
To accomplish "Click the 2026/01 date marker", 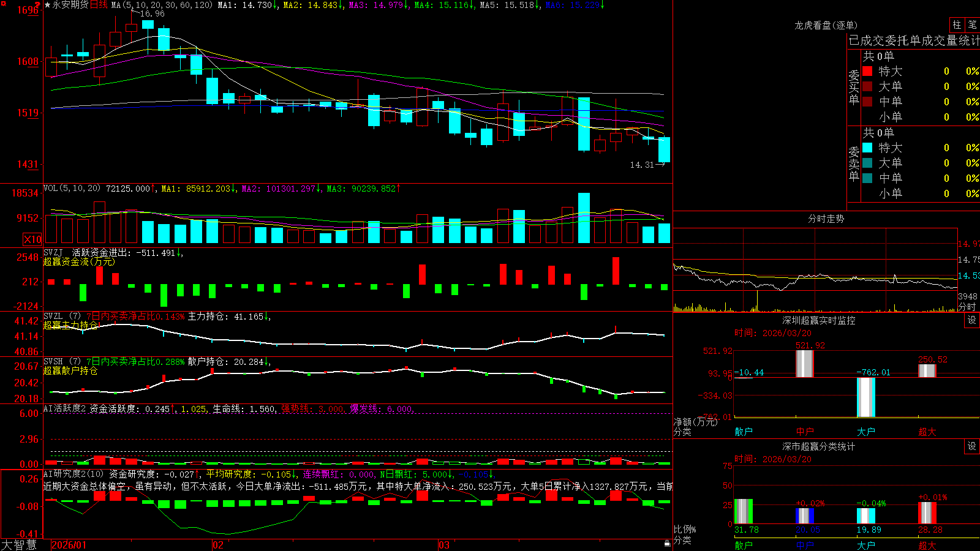I will click(x=69, y=545).
